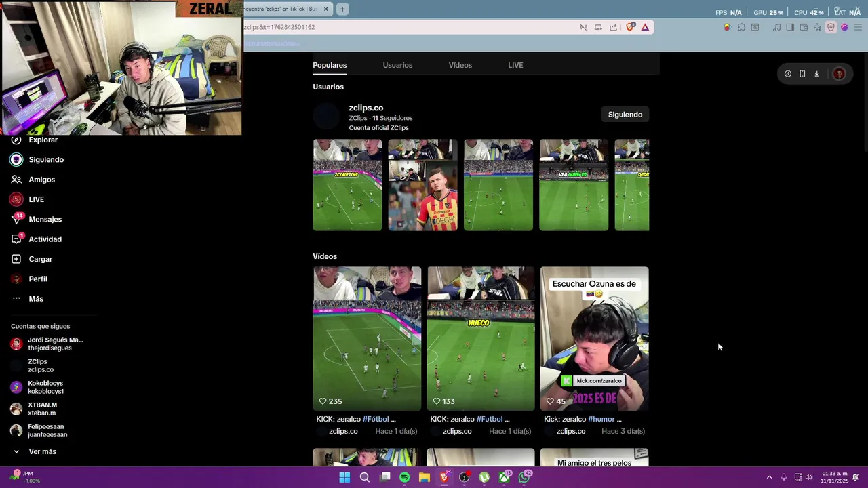Switch to the LIVE results tab
The height and width of the screenshot is (488, 868).
[x=515, y=65]
